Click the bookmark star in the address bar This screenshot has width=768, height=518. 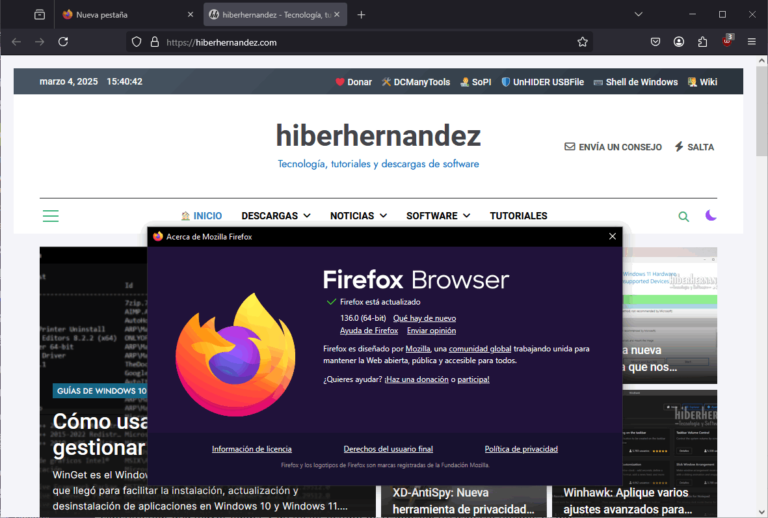[582, 42]
